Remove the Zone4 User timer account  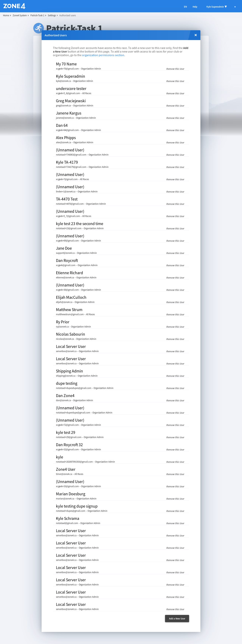pos(175,474)
